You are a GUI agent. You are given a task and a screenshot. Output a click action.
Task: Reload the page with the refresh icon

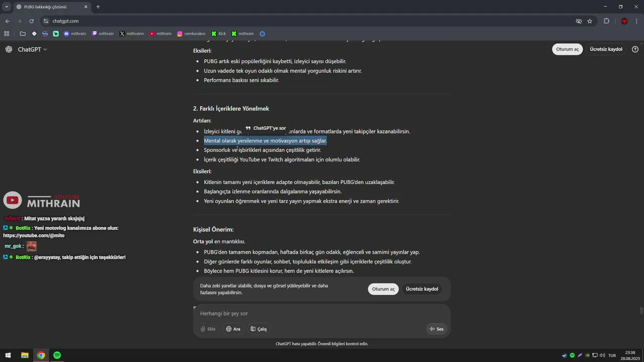[31, 21]
